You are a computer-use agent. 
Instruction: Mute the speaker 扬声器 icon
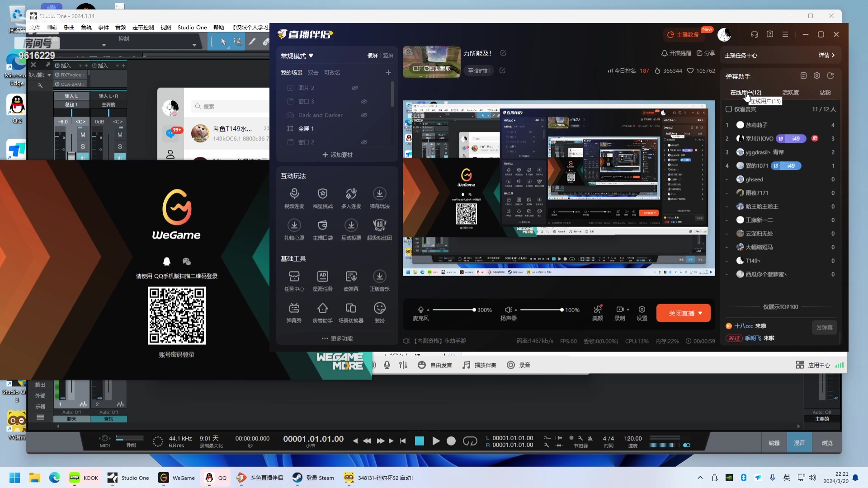click(508, 310)
